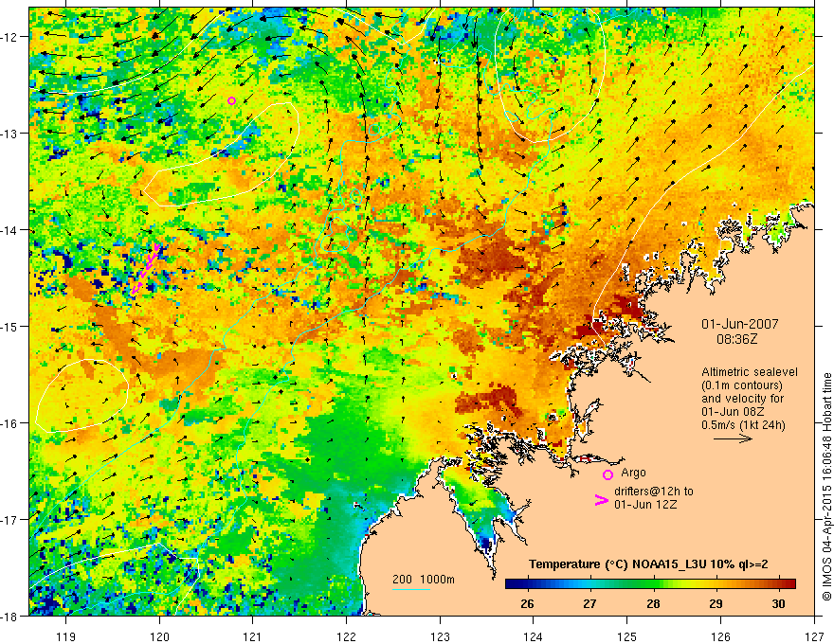
Task: Click the longitude axis label 126
Action: click(x=720, y=636)
